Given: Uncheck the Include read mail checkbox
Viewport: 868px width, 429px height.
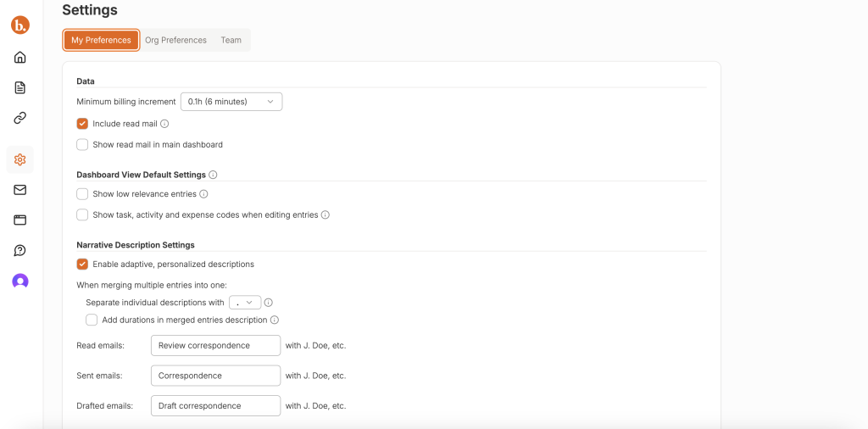Looking at the screenshot, I should (x=82, y=124).
